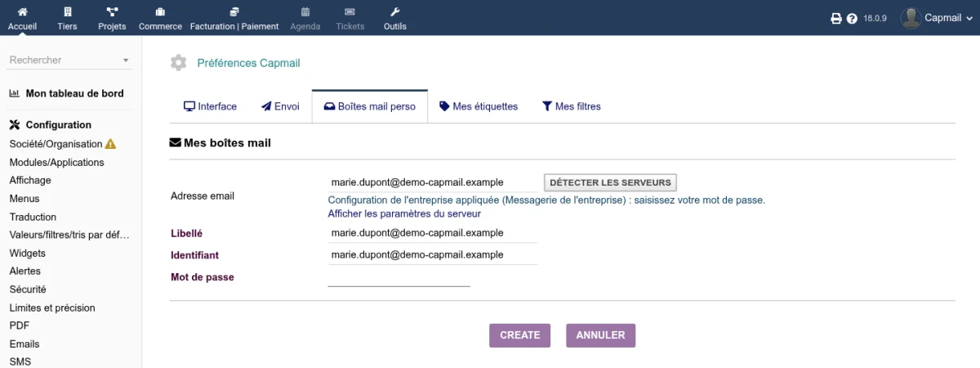The image size is (980, 368).
Task: Select the Boîtes mail perso tab
Action: (370, 106)
